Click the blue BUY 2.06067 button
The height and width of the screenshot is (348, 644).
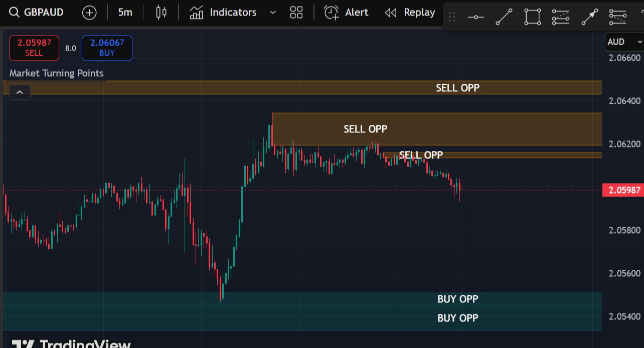tap(107, 48)
